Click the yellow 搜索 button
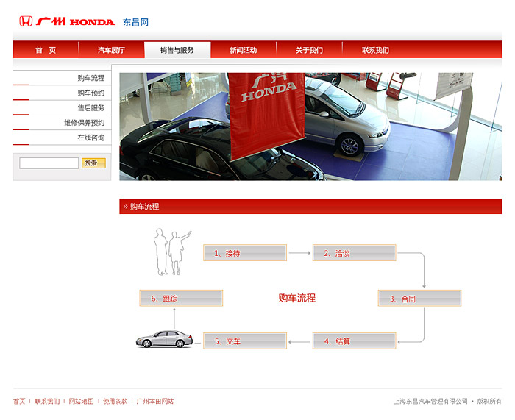515x420 pixels. click(x=93, y=163)
